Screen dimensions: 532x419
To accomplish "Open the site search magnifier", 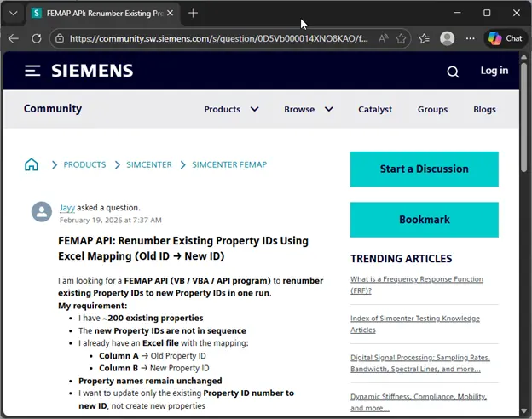I will pyautogui.click(x=453, y=72).
